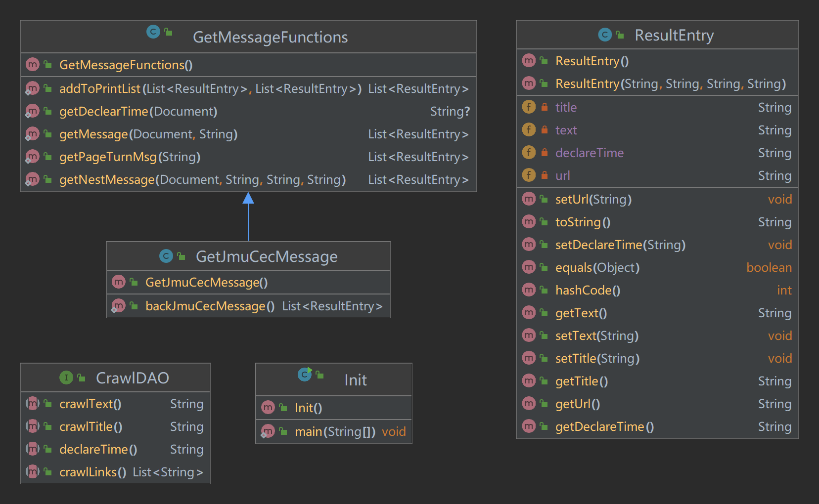
Task: Select the hashCode() method entry
Action: [588, 291]
